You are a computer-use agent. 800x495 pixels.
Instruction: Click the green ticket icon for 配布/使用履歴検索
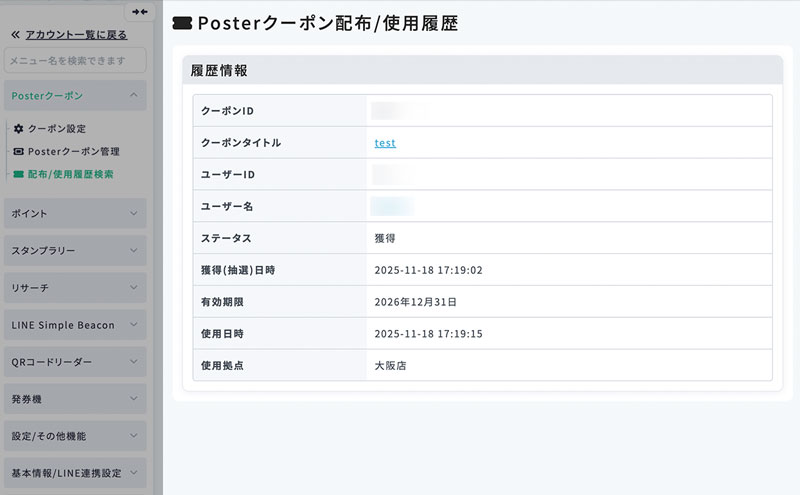click(18, 173)
